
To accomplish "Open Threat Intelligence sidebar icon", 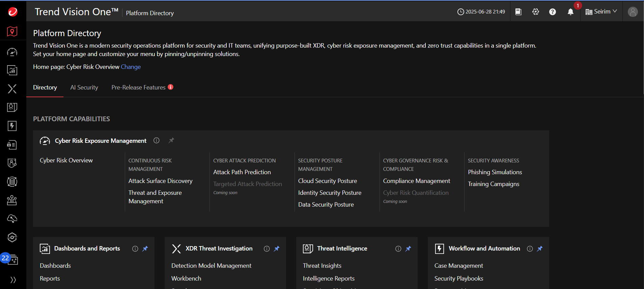I will pos(12,107).
